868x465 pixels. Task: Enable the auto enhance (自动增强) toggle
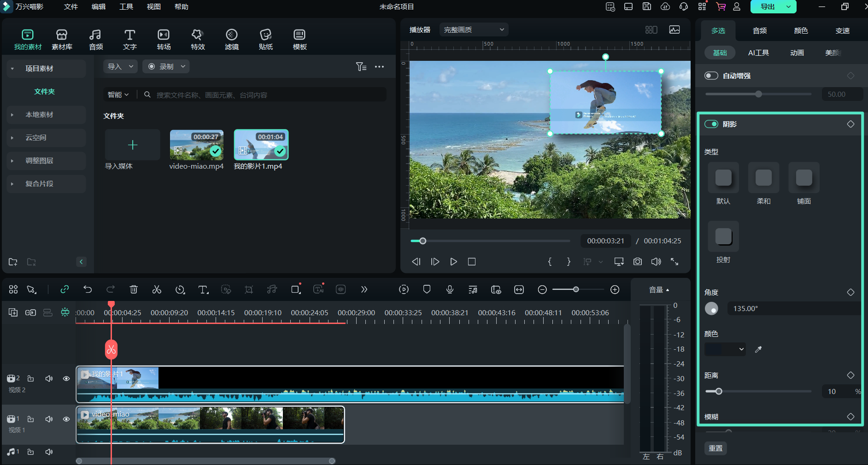[x=711, y=76]
